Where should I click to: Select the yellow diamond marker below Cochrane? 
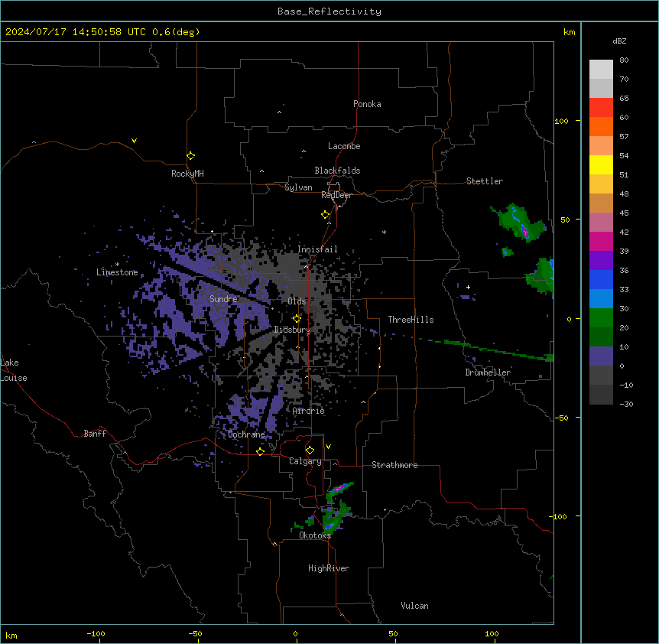[260, 451]
